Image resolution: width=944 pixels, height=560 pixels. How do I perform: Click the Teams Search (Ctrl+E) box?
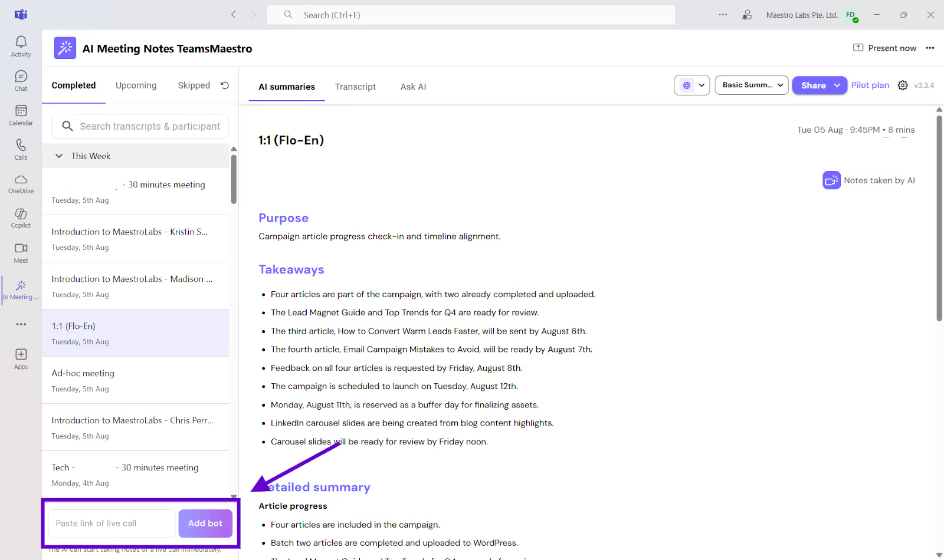click(471, 15)
